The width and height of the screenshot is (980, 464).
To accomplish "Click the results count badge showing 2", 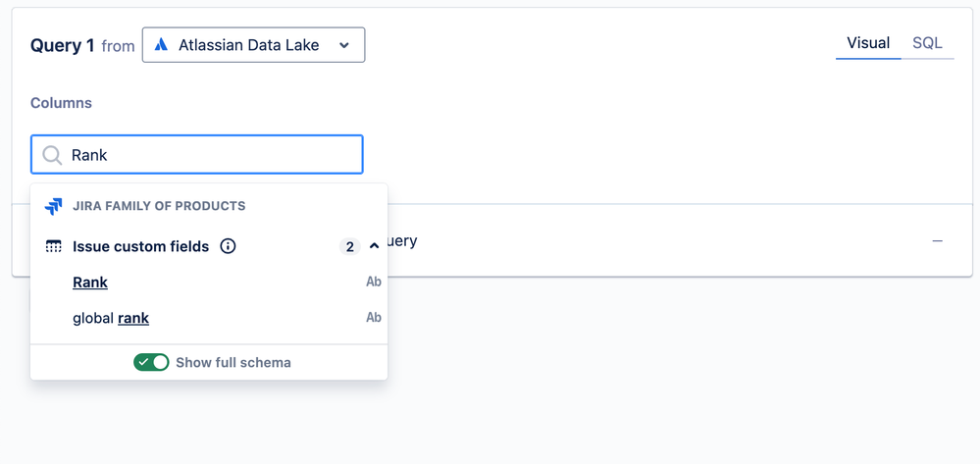I will coord(350,246).
